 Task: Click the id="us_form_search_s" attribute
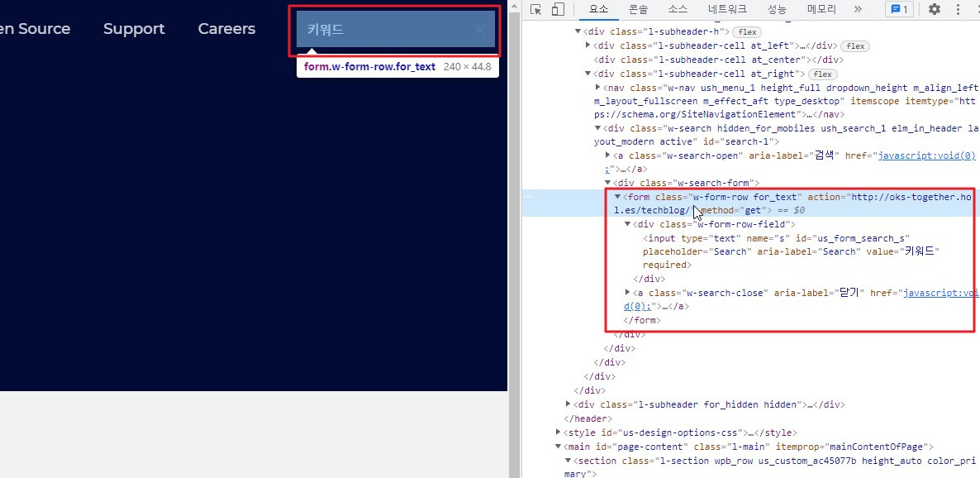[x=853, y=237]
